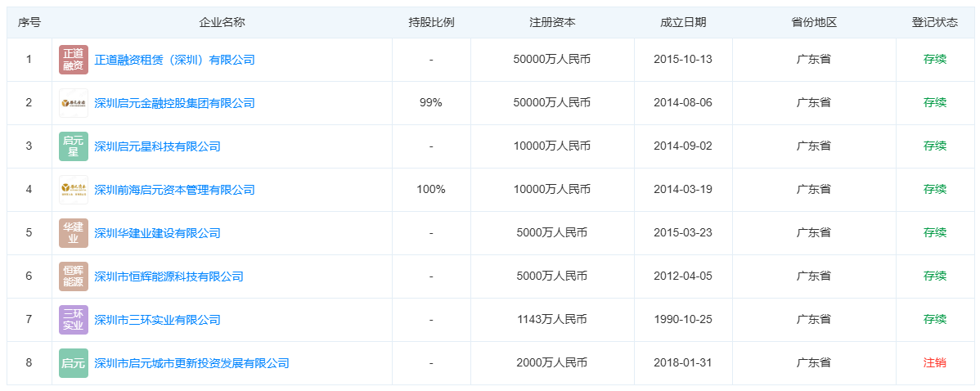The width and height of the screenshot is (980, 391).
Task: Click the date 2014-08-06
Action: click(683, 103)
